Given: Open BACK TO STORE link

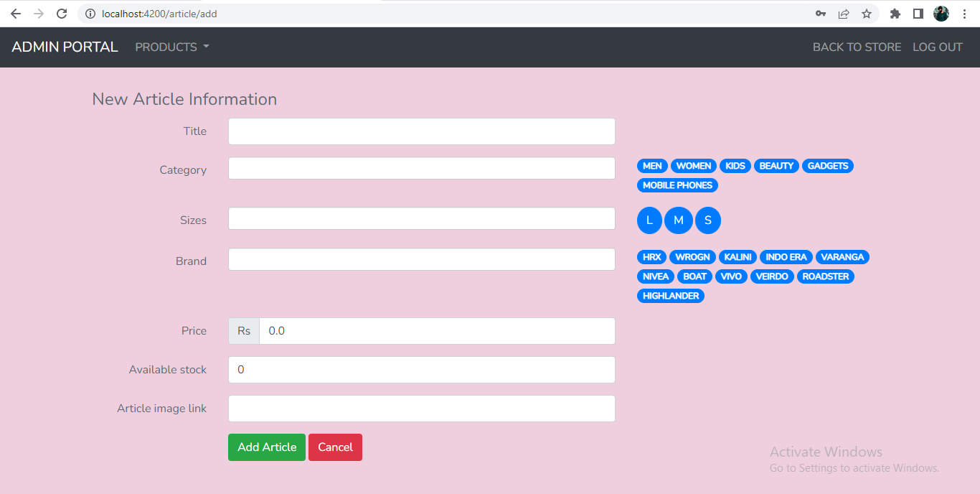Looking at the screenshot, I should (857, 47).
